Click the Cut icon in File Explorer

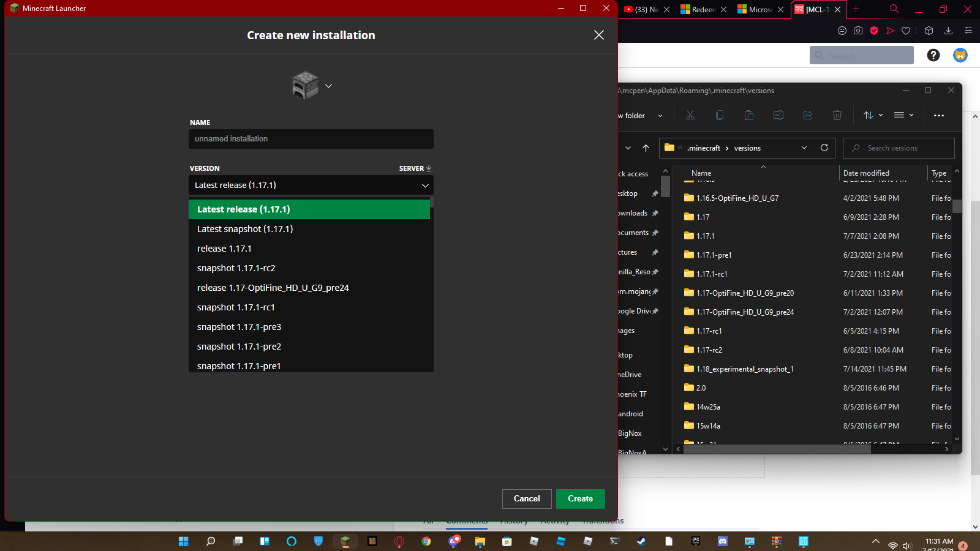pyautogui.click(x=690, y=115)
